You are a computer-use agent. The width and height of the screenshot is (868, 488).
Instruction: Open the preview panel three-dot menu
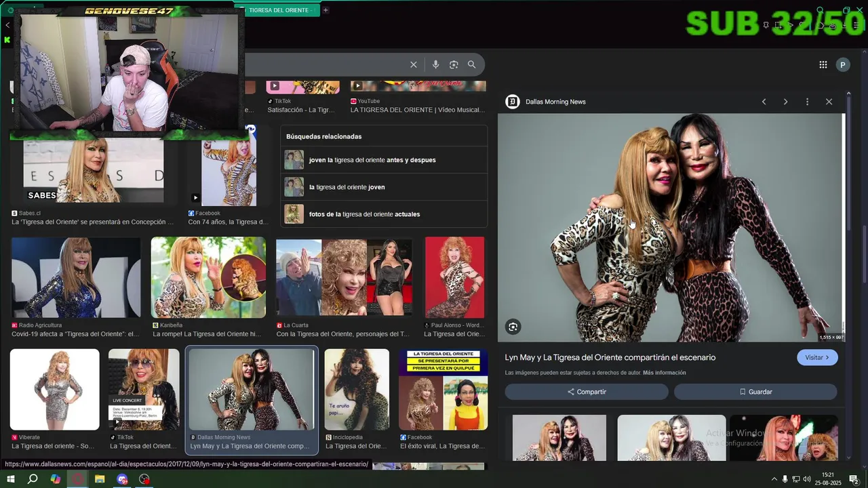pos(807,102)
